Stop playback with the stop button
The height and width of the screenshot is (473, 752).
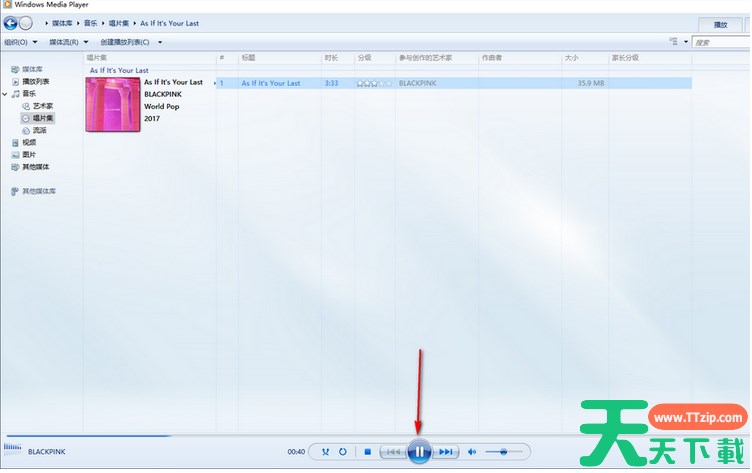pyautogui.click(x=368, y=452)
